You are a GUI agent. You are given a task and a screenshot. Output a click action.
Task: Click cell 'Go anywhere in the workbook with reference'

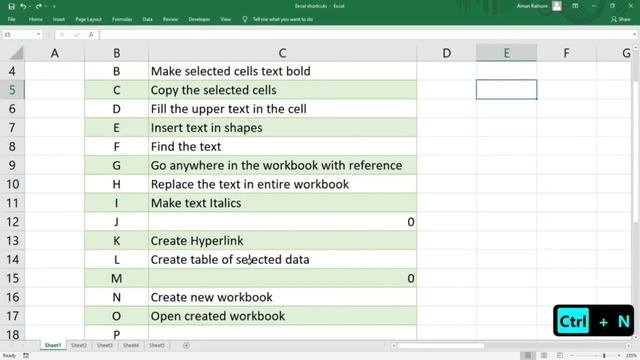click(x=282, y=165)
